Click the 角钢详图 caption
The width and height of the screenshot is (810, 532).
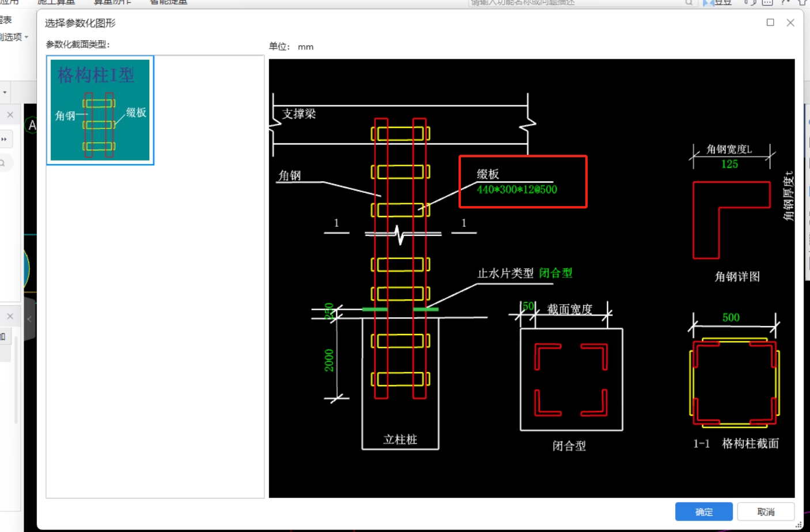[x=737, y=276]
